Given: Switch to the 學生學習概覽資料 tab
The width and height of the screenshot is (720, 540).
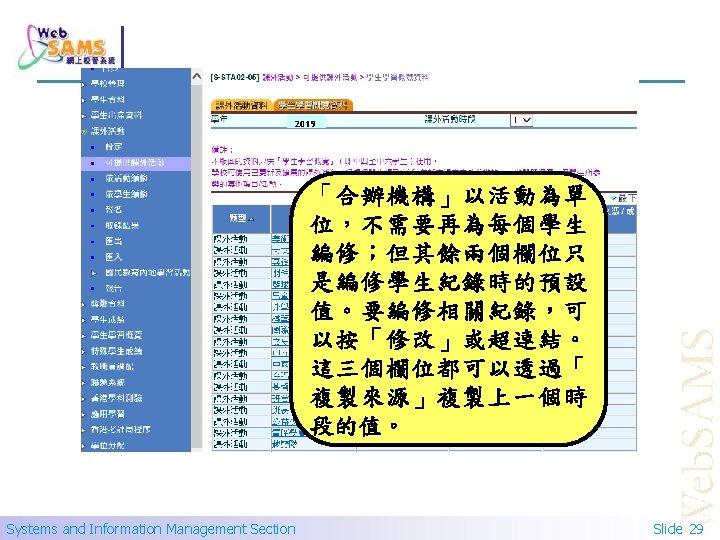Looking at the screenshot, I should pyautogui.click(x=313, y=106).
